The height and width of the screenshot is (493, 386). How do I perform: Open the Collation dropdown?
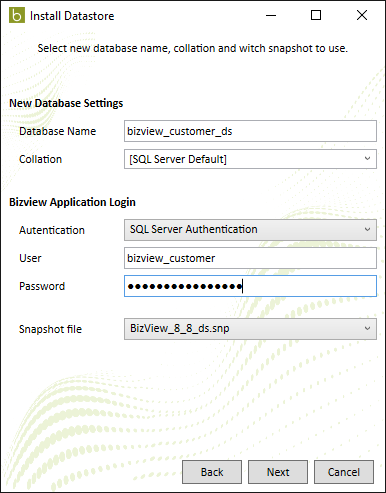[250, 159]
